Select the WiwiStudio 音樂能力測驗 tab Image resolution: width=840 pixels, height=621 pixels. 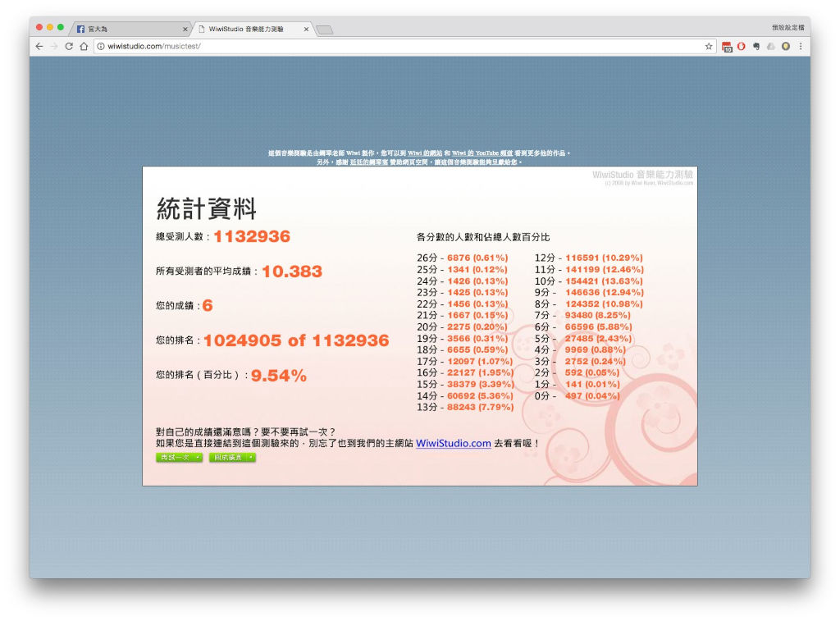(253, 29)
